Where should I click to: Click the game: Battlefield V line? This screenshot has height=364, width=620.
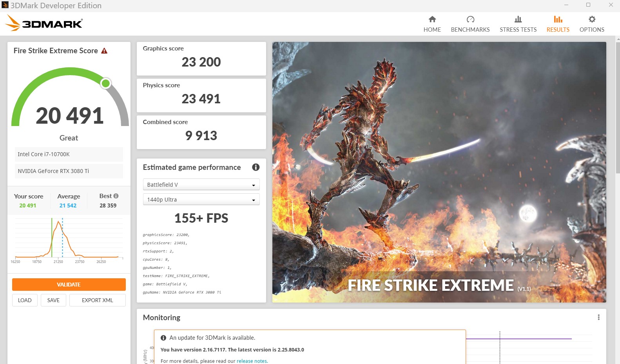point(165,284)
